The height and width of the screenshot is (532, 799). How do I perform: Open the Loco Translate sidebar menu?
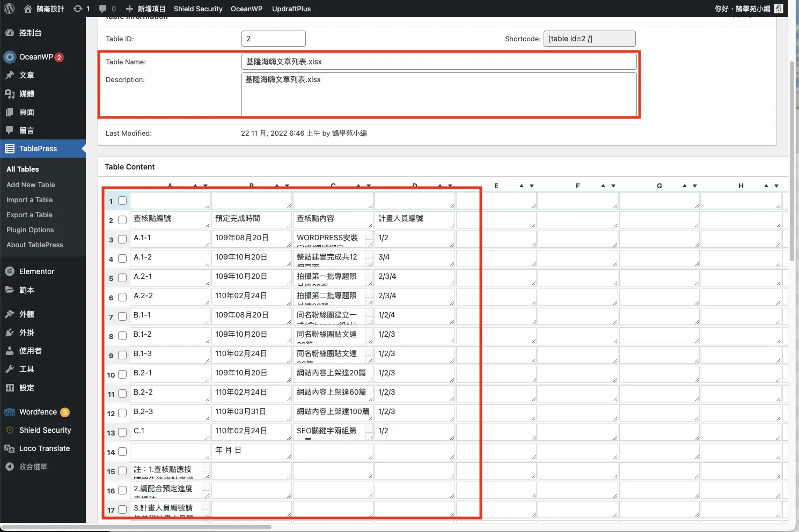pos(43,448)
